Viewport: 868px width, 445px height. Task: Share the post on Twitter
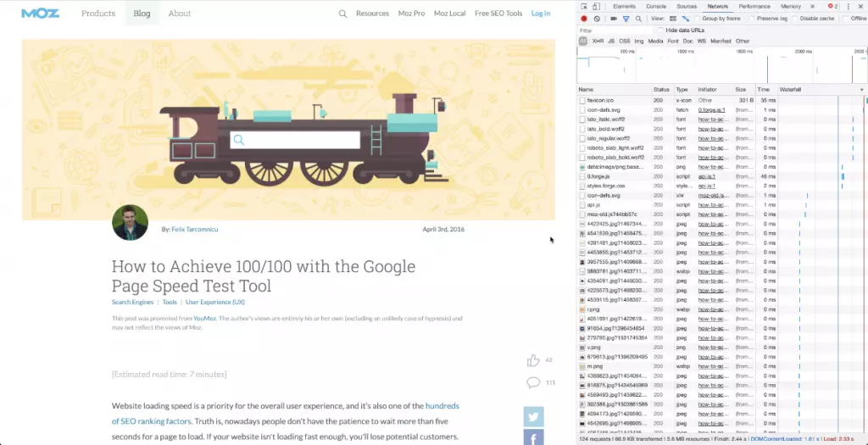tap(533, 416)
